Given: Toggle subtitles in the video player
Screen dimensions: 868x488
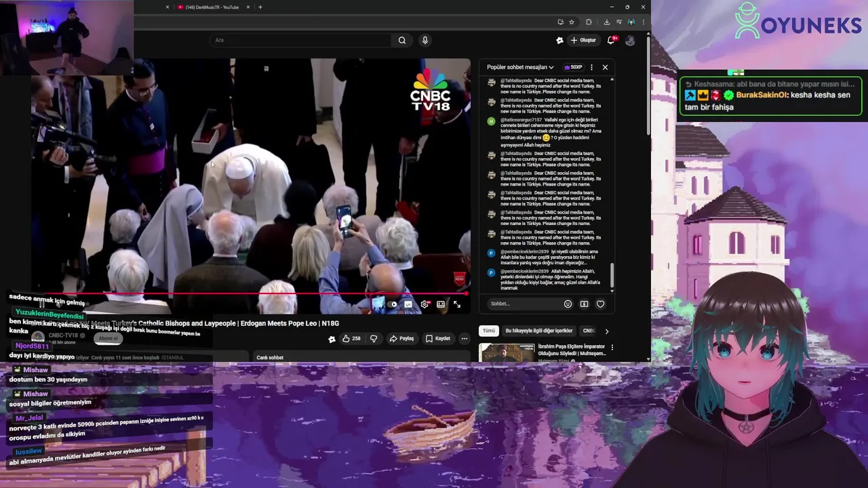Looking at the screenshot, I should (x=408, y=304).
